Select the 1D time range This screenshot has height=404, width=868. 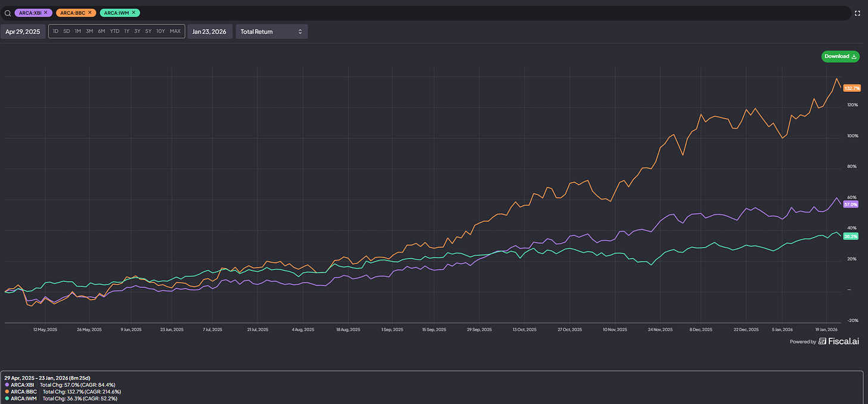55,31
